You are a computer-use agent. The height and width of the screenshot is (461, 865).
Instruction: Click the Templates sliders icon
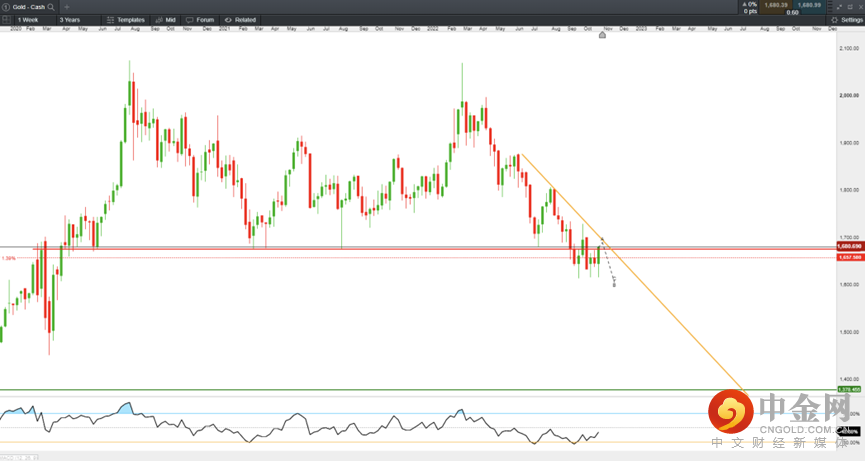tap(110, 20)
